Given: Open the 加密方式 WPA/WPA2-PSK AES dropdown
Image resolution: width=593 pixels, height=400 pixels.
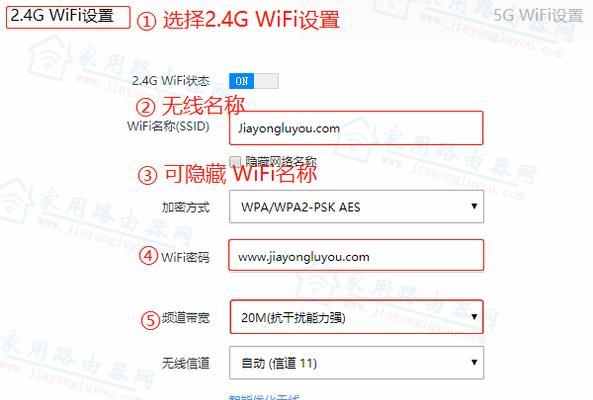Looking at the screenshot, I should (x=356, y=206).
